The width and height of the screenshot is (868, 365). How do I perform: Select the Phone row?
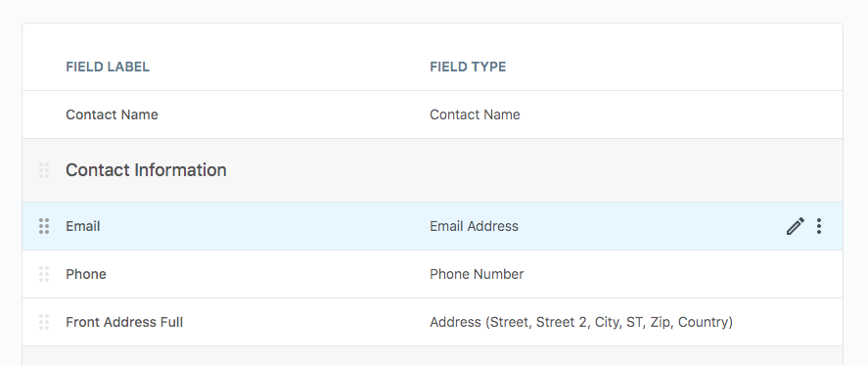click(433, 274)
